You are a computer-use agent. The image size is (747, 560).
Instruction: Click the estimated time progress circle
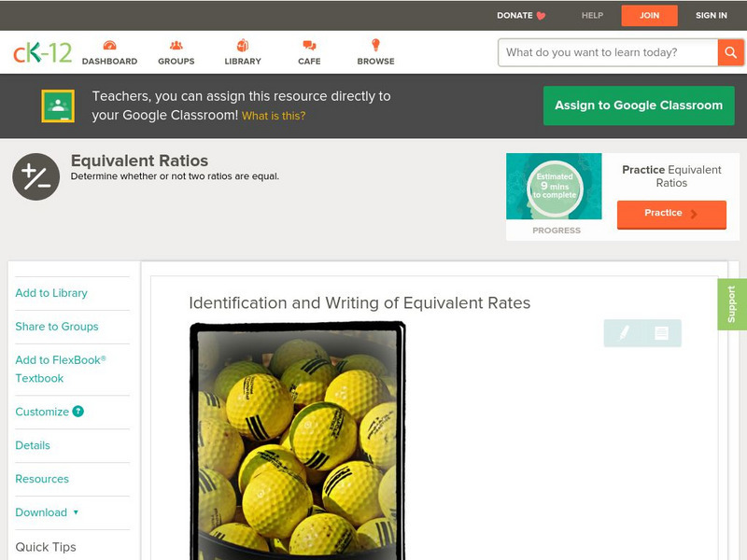(555, 186)
